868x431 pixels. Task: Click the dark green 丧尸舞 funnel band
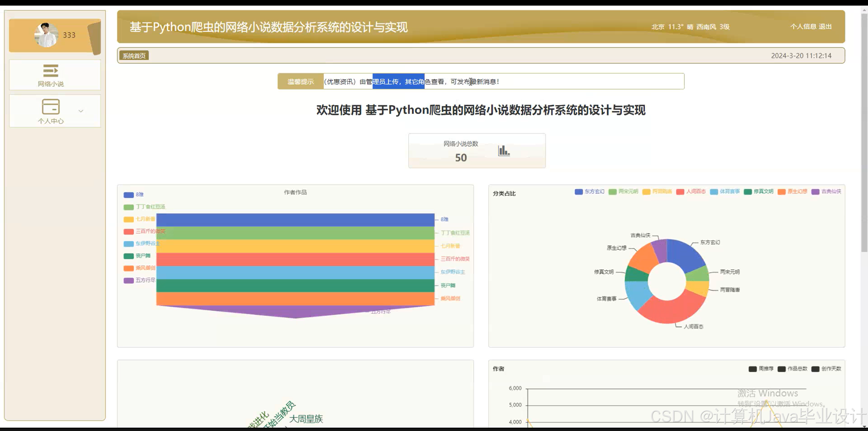point(295,286)
